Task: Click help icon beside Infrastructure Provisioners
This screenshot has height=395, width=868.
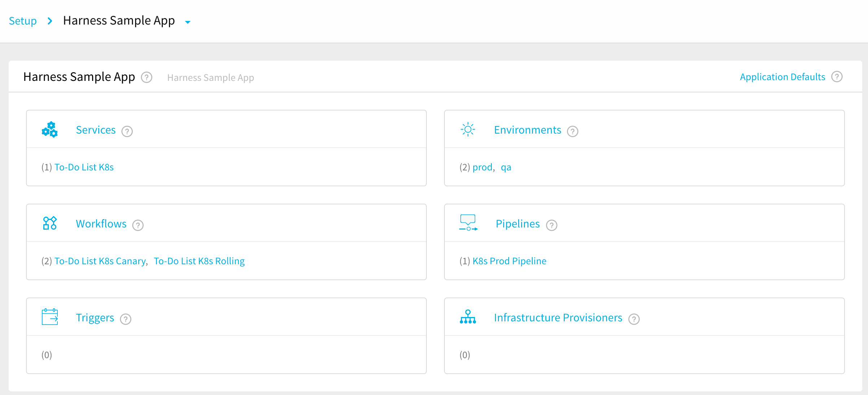Action: point(634,319)
